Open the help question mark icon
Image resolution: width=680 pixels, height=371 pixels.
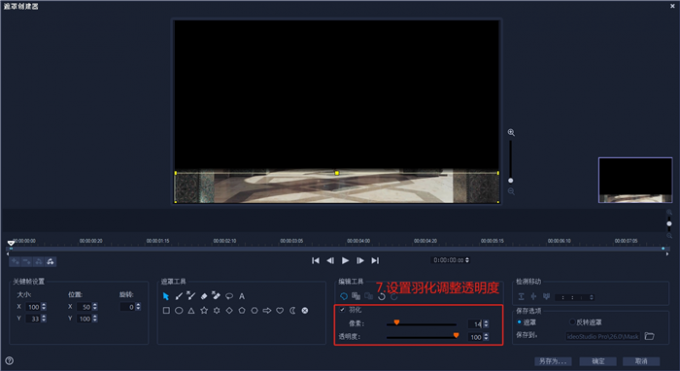coord(10,361)
